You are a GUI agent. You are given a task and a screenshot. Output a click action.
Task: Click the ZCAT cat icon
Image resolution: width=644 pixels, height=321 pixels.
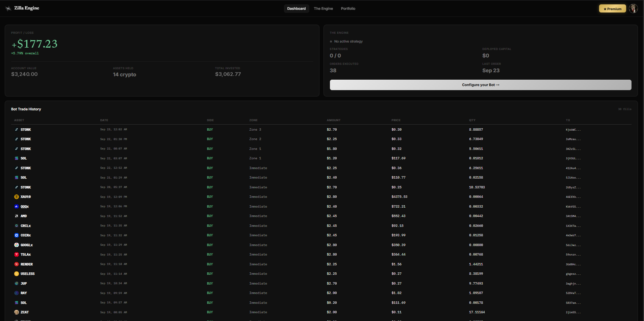point(17,312)
